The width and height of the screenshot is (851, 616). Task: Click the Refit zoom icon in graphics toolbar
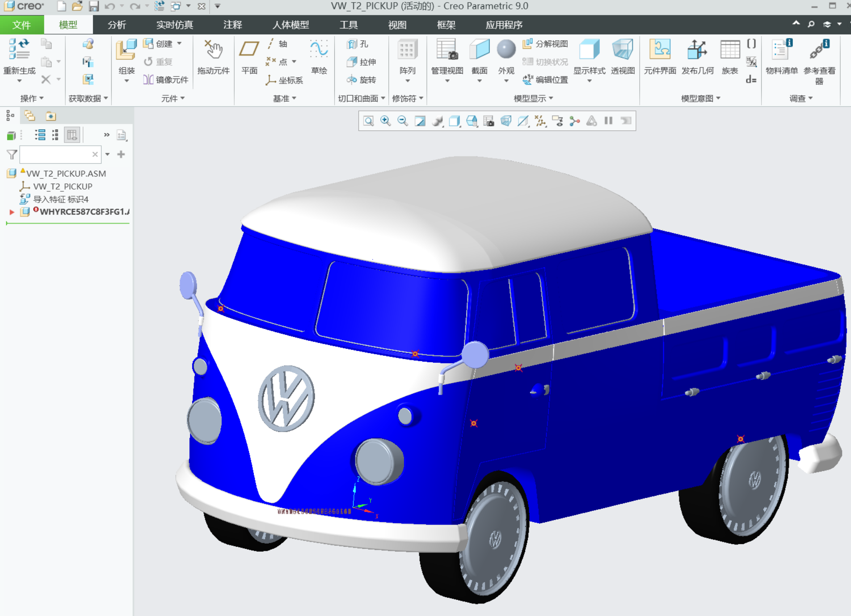(x=368, y=121)
